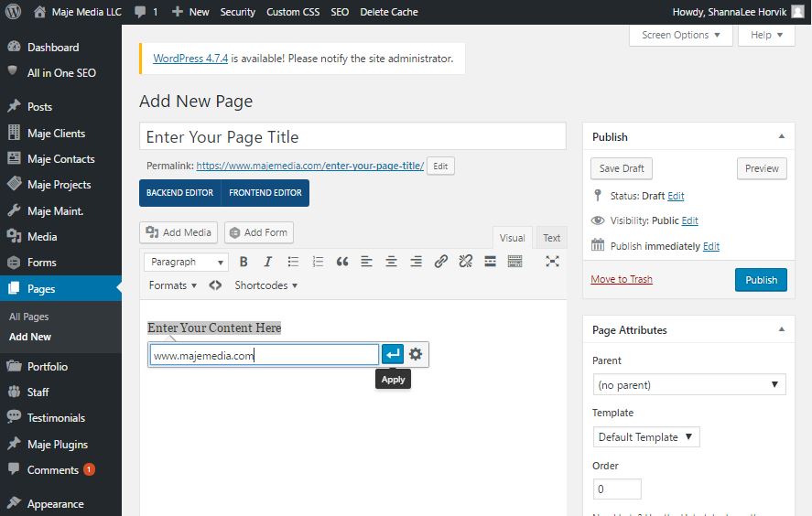The height and width of the screenshot is (516, 812).
Task: Edit the Visibility setting
Action: click(x=689, y=221)
